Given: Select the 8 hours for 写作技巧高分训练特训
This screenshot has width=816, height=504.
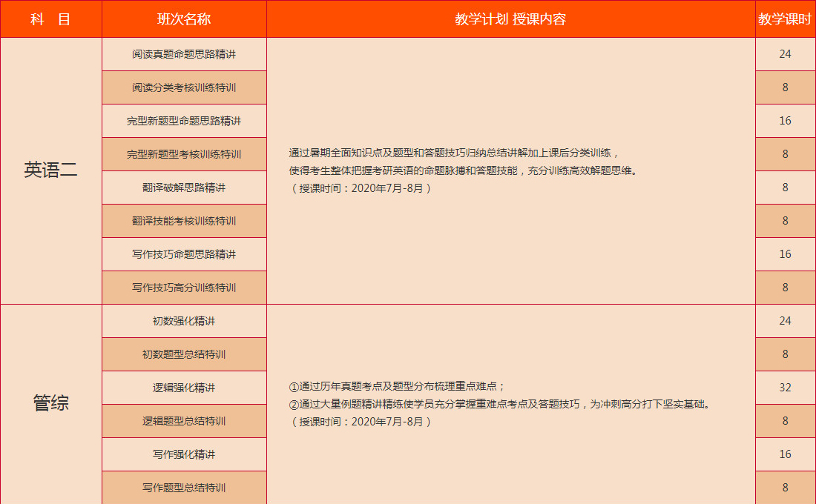Looking at the screenshot, I should coord(786,287).
